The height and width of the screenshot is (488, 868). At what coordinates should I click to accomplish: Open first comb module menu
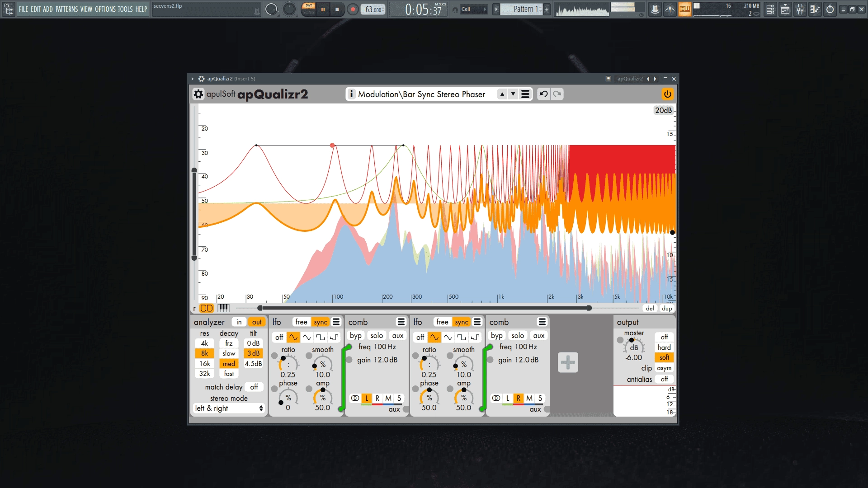[x=401, y=322]
